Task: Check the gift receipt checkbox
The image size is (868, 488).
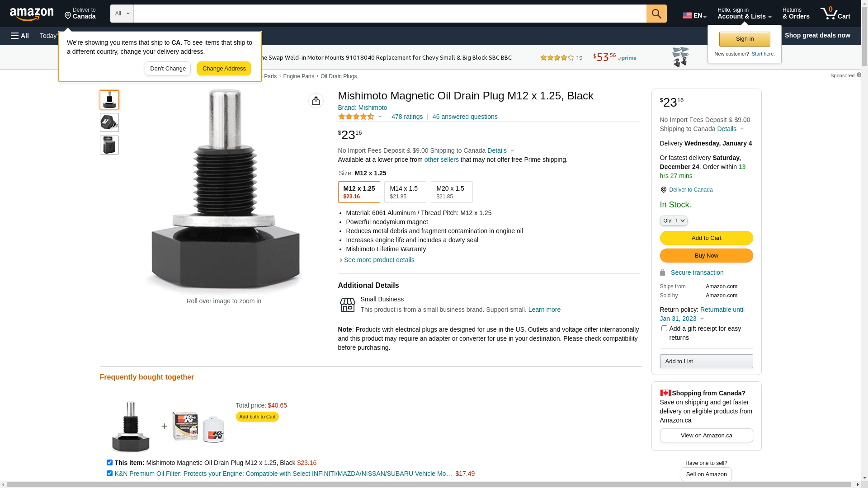Action: coord(664,328)
